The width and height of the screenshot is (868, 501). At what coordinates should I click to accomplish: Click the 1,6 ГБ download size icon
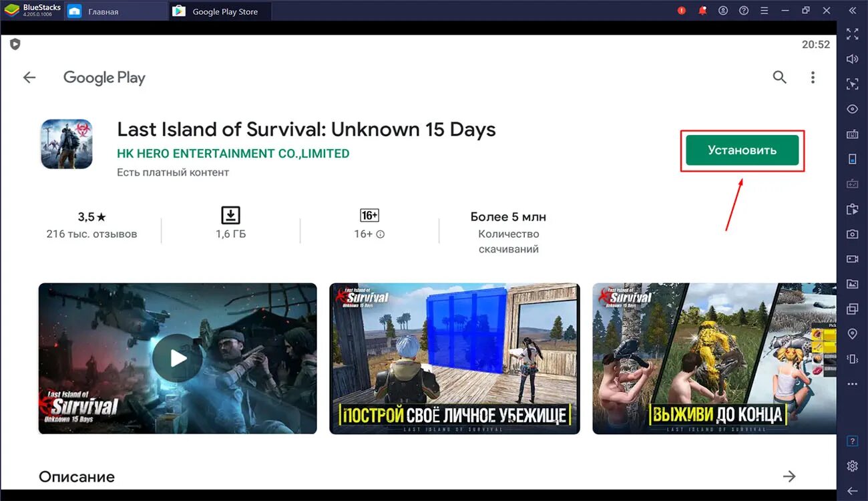tap(230, 215)
